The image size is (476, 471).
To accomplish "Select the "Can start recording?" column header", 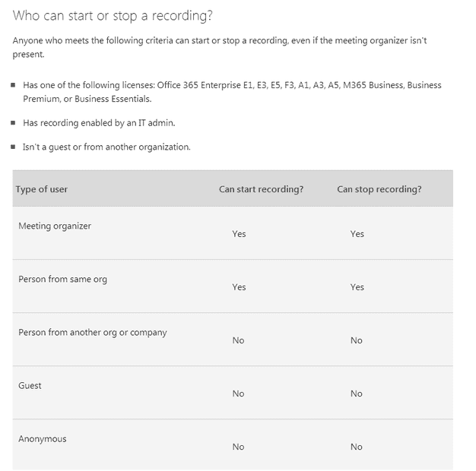I will [x=261, y=189].
